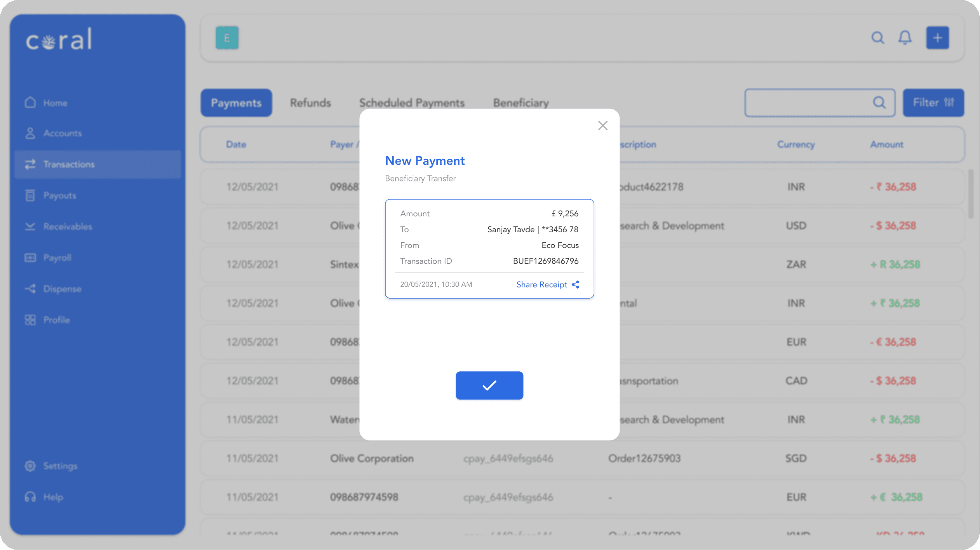The image size is (980, 550).
Task: Open notifications via the bell icon
Action: (x=905, y=38)
